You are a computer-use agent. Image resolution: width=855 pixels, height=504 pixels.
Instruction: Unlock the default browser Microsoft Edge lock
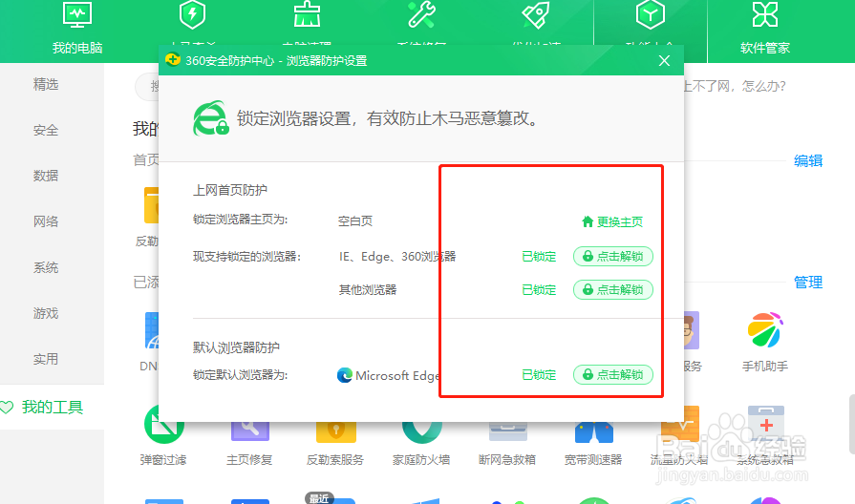click(613, 374)
